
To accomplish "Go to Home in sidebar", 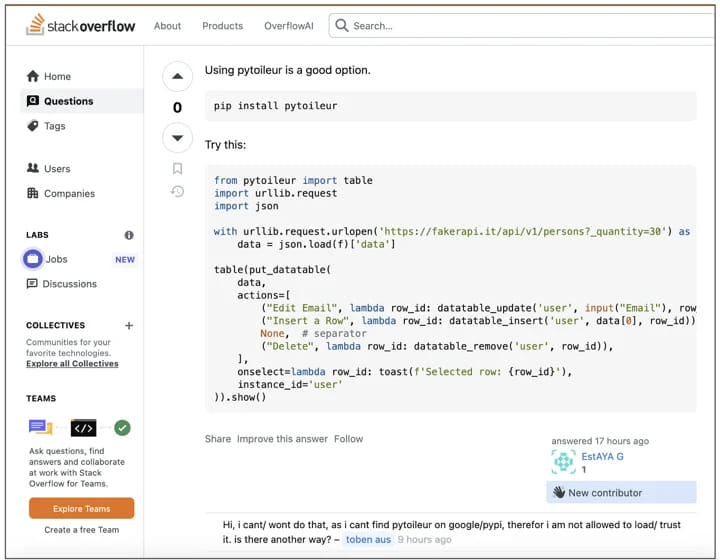I will tap(57, 76).
